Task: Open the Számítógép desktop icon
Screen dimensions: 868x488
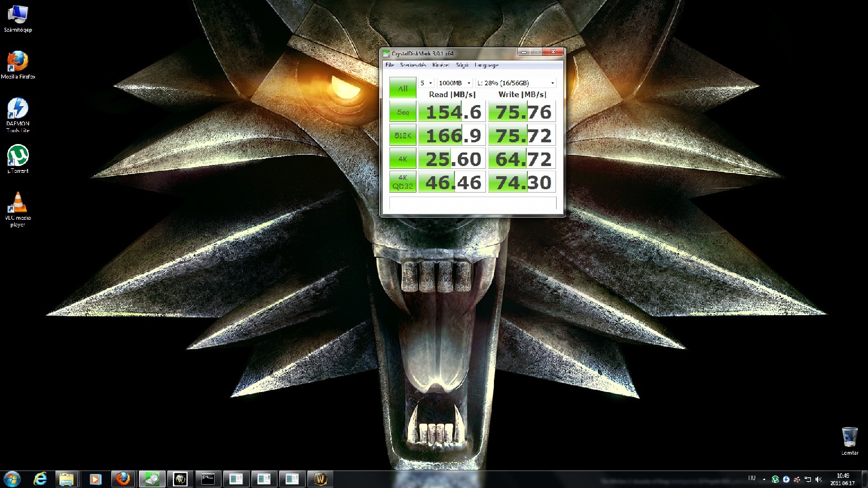Action: (x=18, y=19)
